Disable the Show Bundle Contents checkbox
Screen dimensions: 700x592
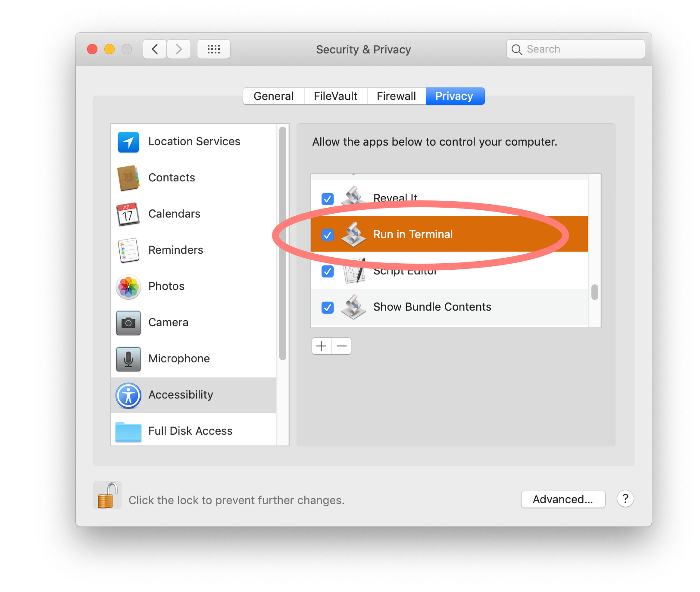point(327,307)
